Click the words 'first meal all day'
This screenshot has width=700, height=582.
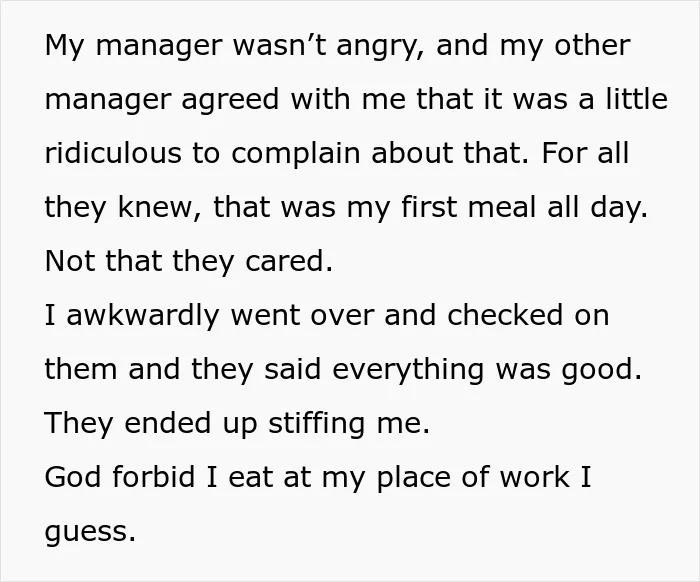coord(522,208)
